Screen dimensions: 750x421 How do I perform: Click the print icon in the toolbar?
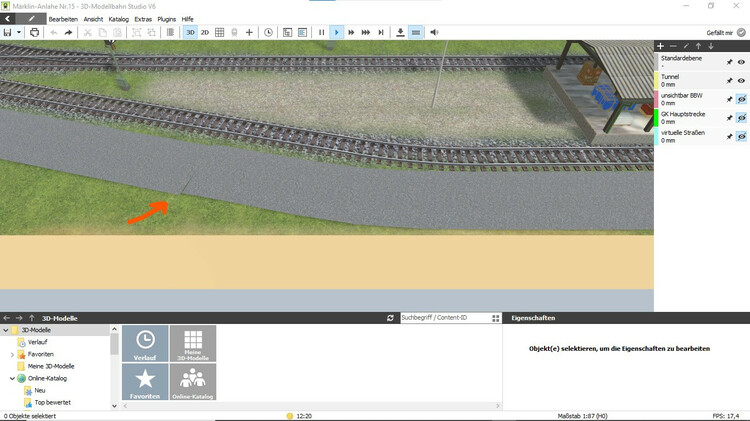[35, 32]
